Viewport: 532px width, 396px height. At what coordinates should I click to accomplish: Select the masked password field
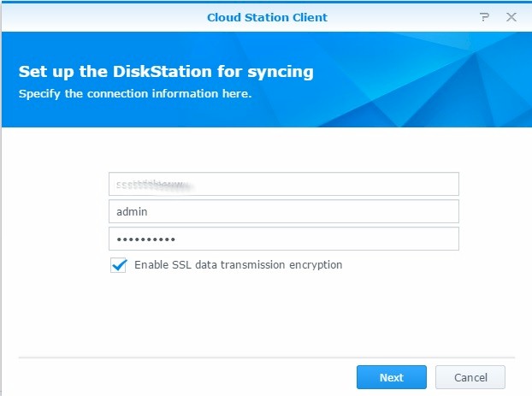[x=284, y=239]
